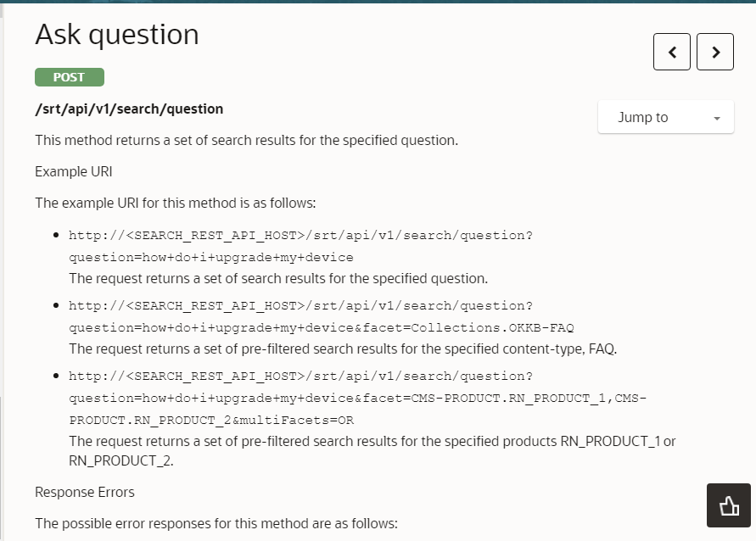Open the Jump to dropdown
Screen dimensions: 756x541
point(665,118)
